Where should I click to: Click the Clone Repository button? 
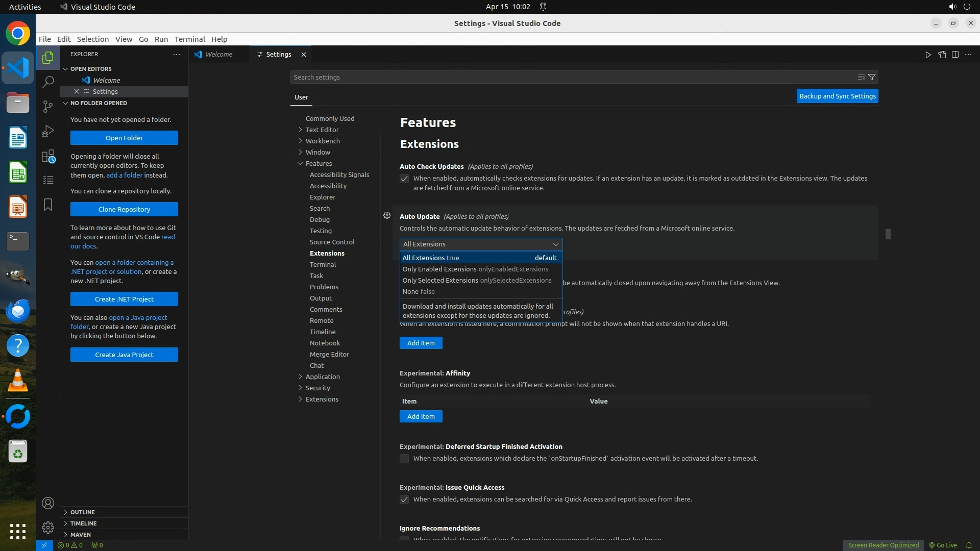124,209
